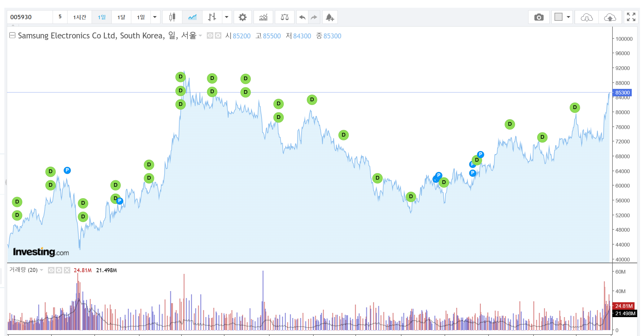The image size is (644, 336).
Task: Open Samsung Electronics series settings gear
Action: coord(218,36)
